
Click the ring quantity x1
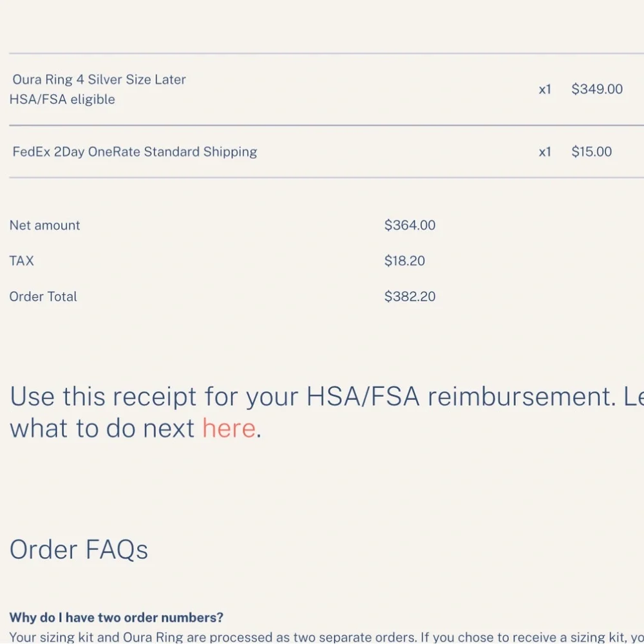pos(545,90)
